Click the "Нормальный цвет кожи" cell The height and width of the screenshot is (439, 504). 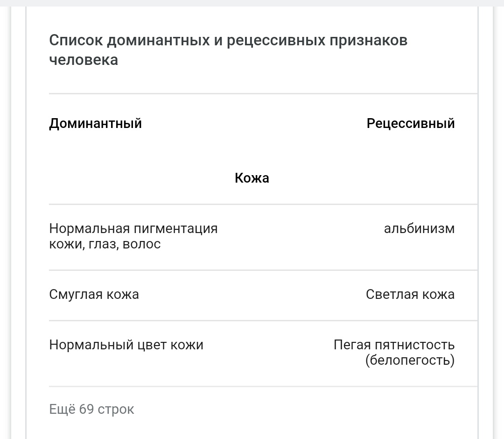(126, 345)
